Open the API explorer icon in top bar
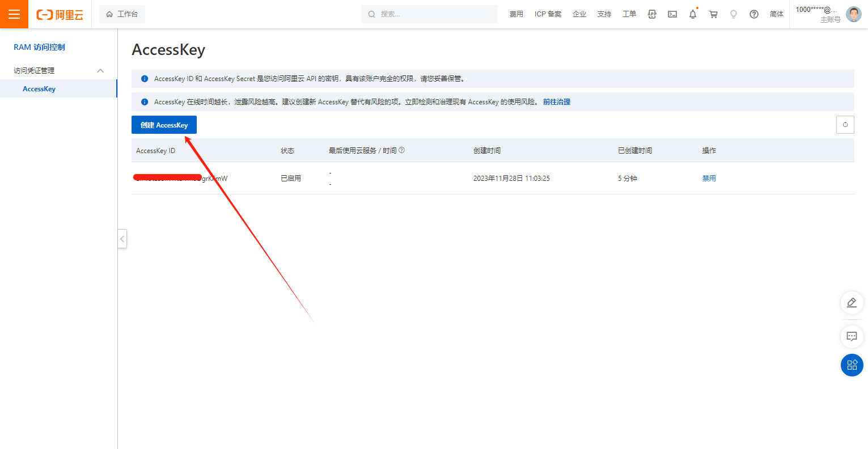This screenshot has height=449, width=868. pos(652,14)
